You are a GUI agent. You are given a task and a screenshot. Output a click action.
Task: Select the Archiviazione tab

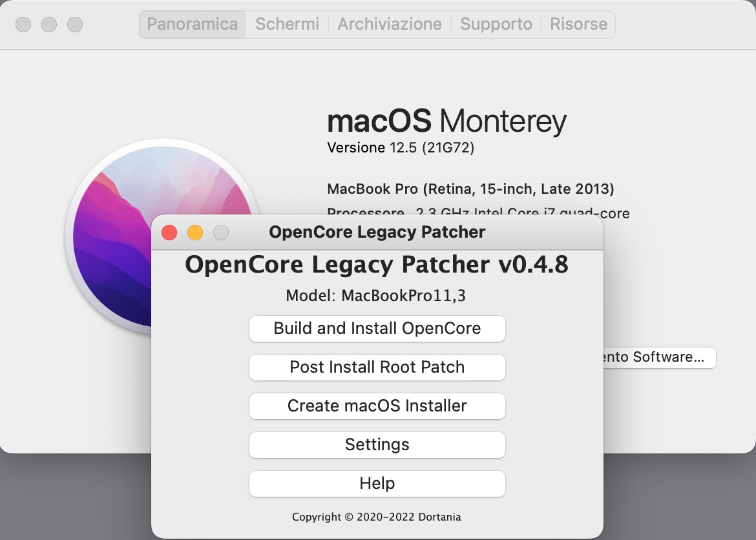pyautogui.click(x=390, y=25)
